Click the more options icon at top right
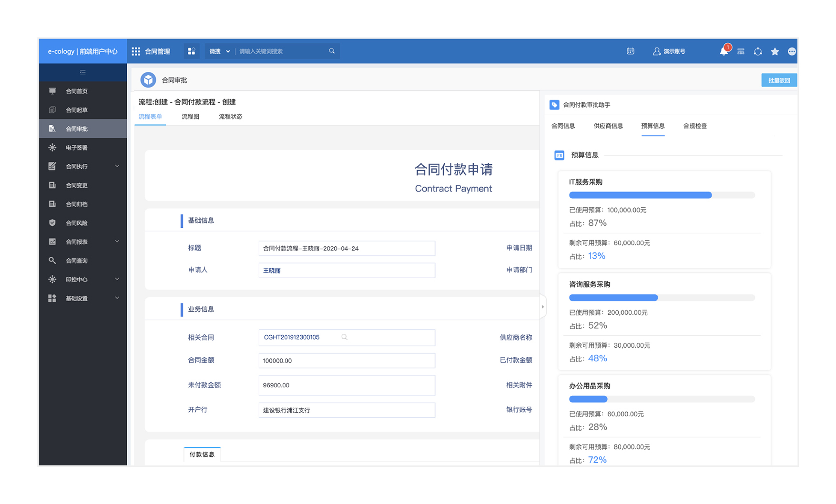Screen dimensions: 836x504 tap(792, 51)
